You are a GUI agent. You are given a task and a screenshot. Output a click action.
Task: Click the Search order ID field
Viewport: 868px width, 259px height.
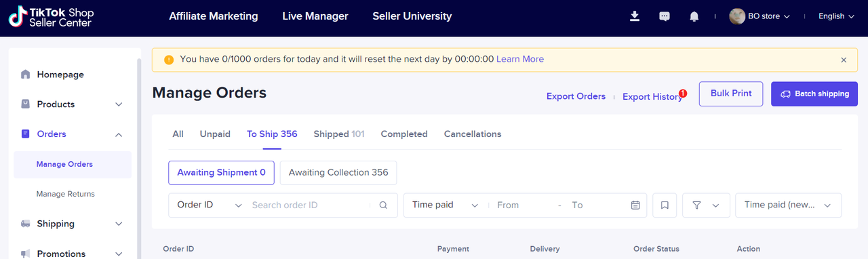309,205
